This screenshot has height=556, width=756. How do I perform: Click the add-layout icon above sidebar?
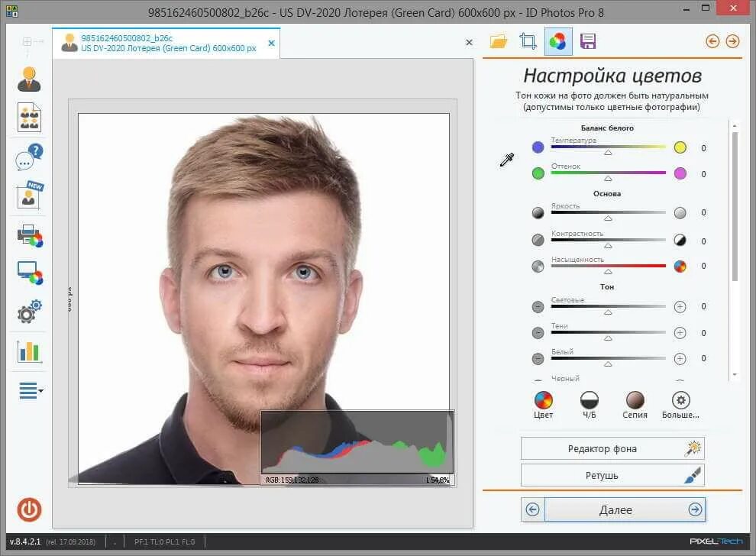click(28, 42)
